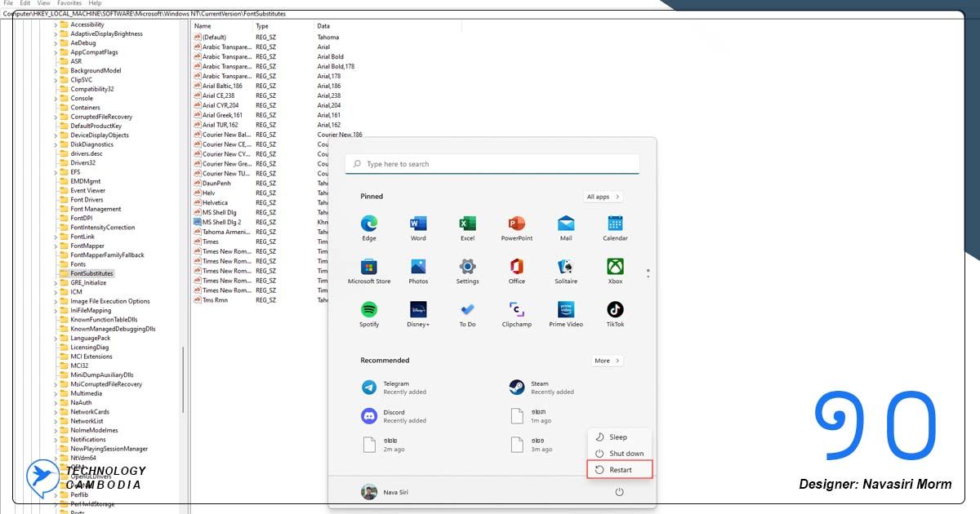Click the FontSubstitutes folder icon in tree
The image size is (980, 514).
tap(64, 273)
